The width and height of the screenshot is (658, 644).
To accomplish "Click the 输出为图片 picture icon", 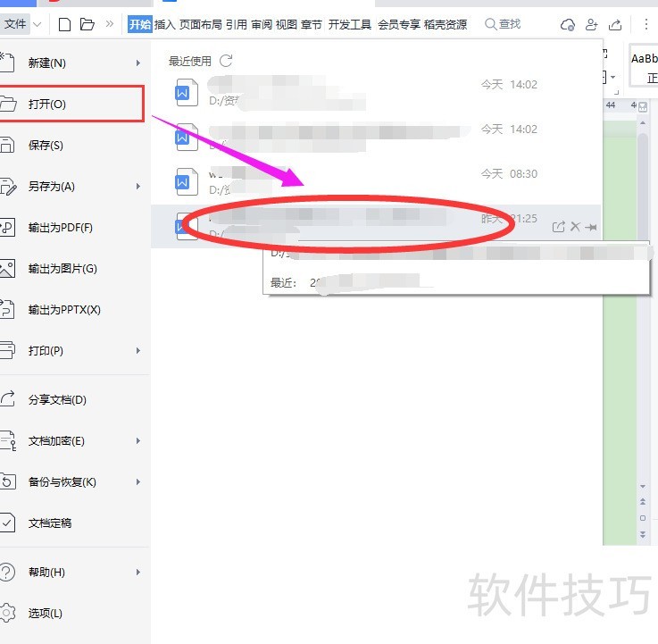I will click(7, 269).
